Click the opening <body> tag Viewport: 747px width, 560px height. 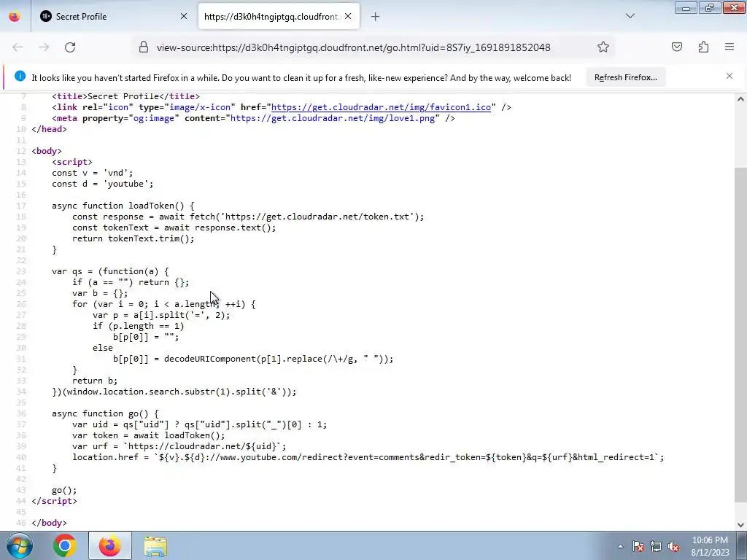tap(47, 151)
